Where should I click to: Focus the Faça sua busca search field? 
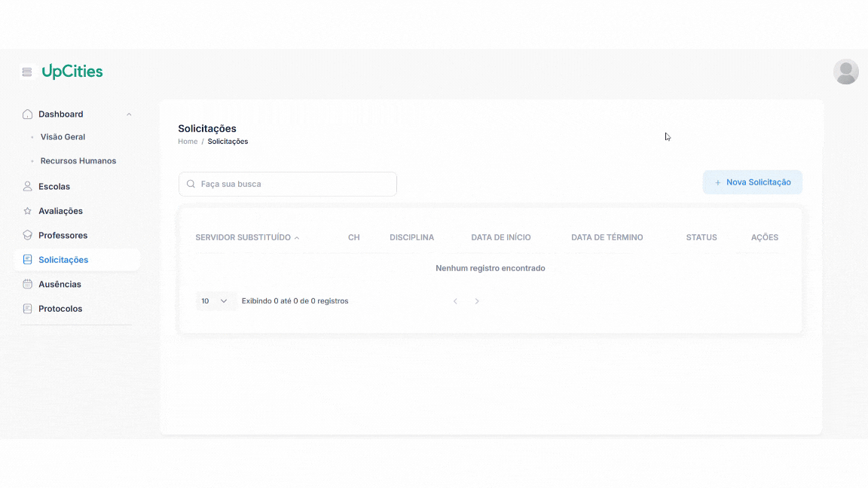287,184
